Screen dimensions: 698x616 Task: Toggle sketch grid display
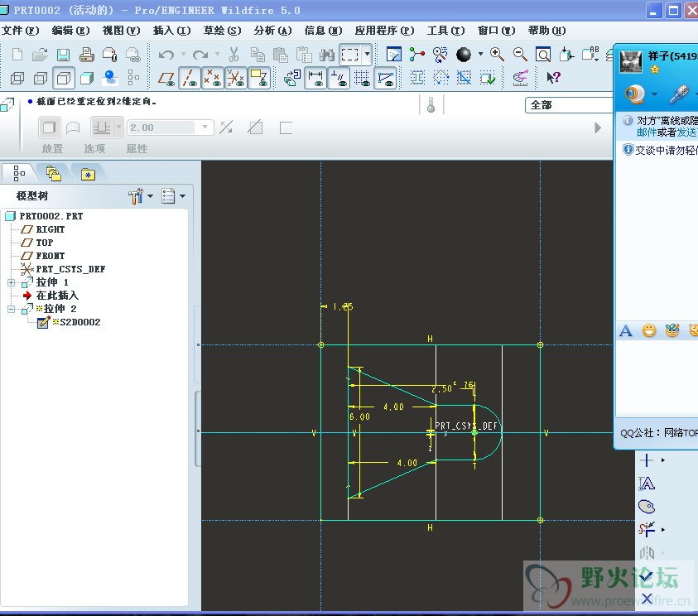pyautogui.click(x=362, y=78)
